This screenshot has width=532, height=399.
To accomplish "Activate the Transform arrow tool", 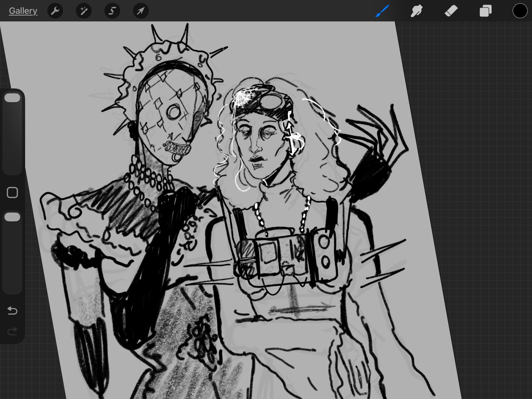I will click(x=141, y=11).
